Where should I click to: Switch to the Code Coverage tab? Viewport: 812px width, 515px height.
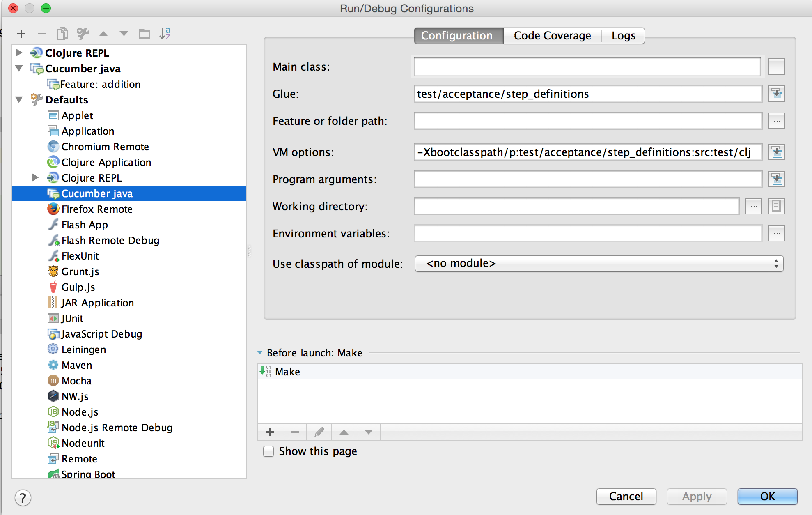pos(550,35)
